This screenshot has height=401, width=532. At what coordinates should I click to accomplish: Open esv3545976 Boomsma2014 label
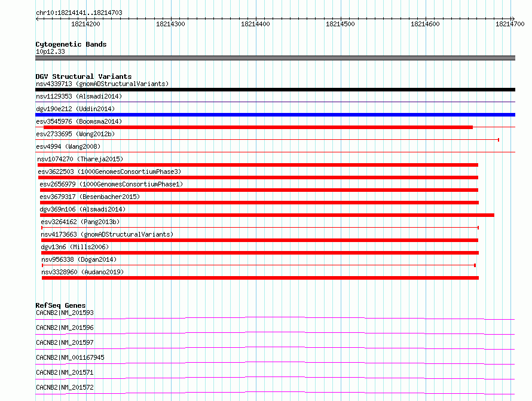click(79, 121)
